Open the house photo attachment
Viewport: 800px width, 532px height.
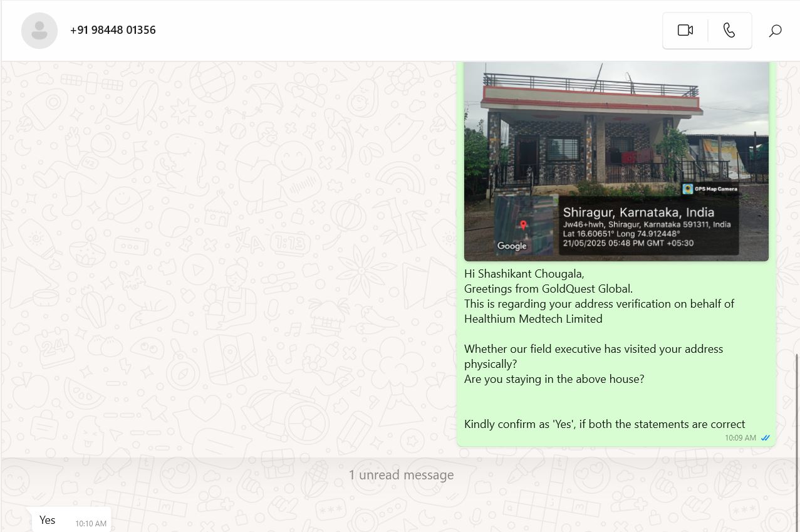616,161
